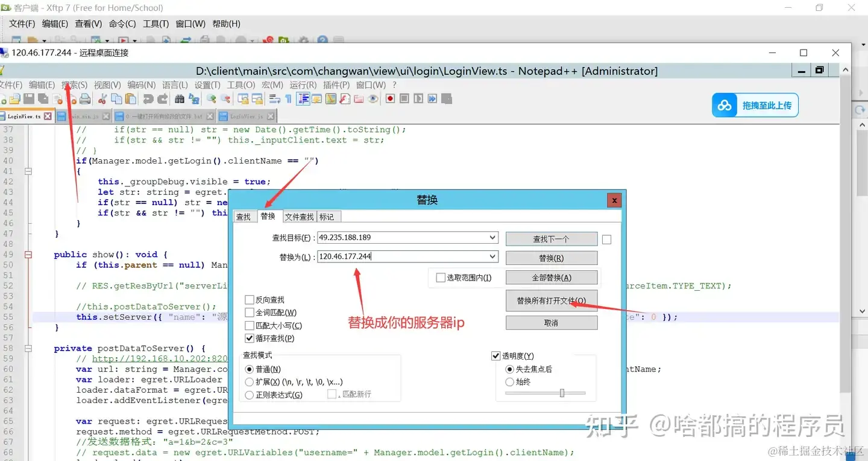Click the transparency slider handle

[562, 393]
